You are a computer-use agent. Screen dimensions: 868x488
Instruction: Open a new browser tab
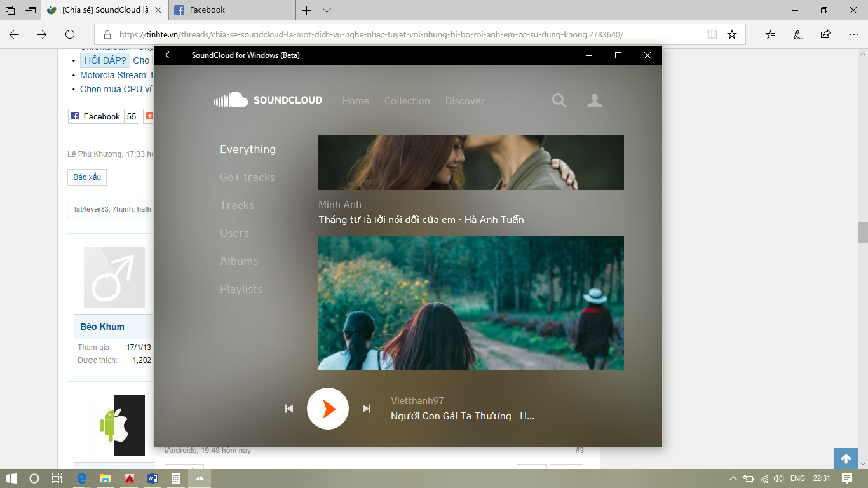pyautogui.click(x=307, y=10)
